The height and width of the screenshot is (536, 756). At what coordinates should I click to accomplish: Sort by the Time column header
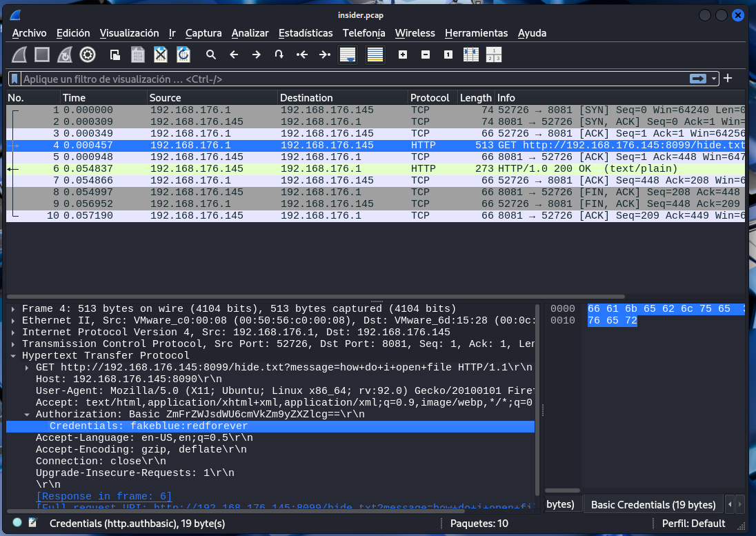103,98
